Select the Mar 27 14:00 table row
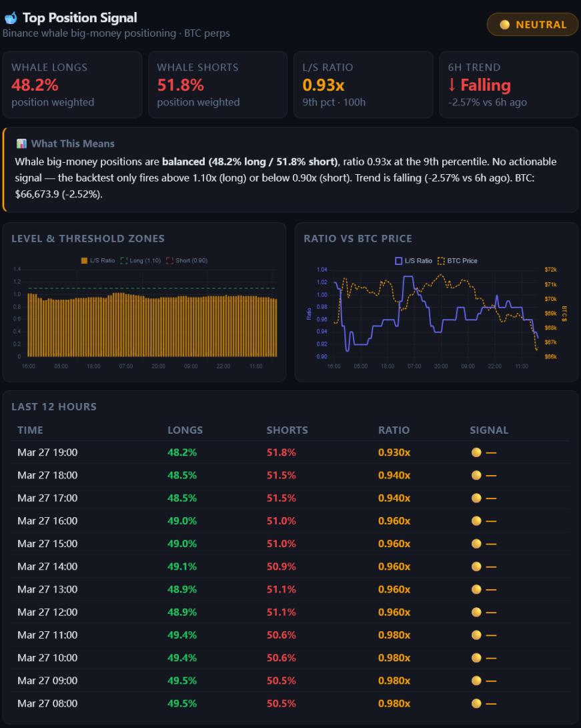 [291, 567]
